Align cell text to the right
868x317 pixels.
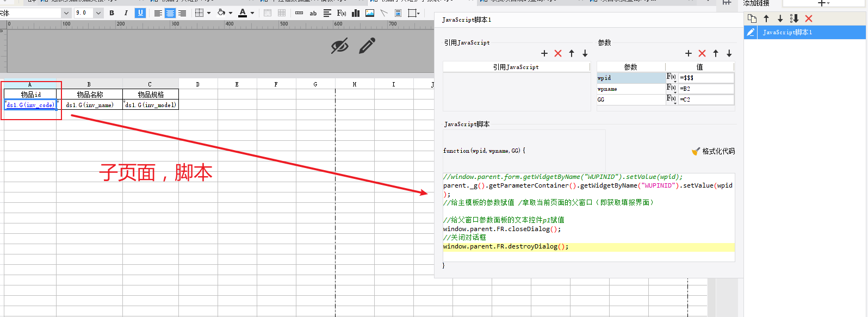pos(182,13)
